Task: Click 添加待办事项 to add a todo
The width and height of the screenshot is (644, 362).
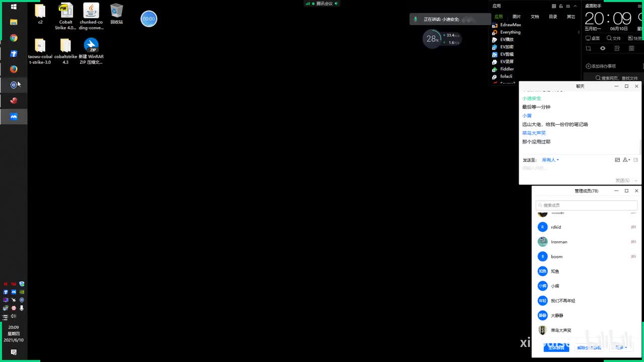Action: coord(601,66)
